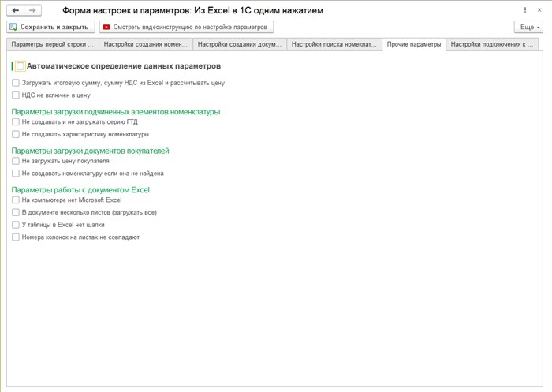Go back with the left arrow

pos(16,10)
